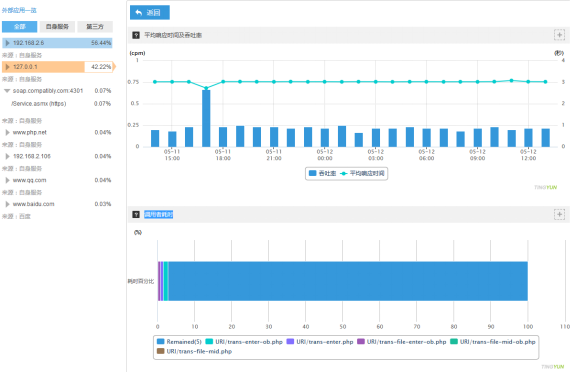Click URI/trans-file-mid.php brown legend swatch

(160, 351)
